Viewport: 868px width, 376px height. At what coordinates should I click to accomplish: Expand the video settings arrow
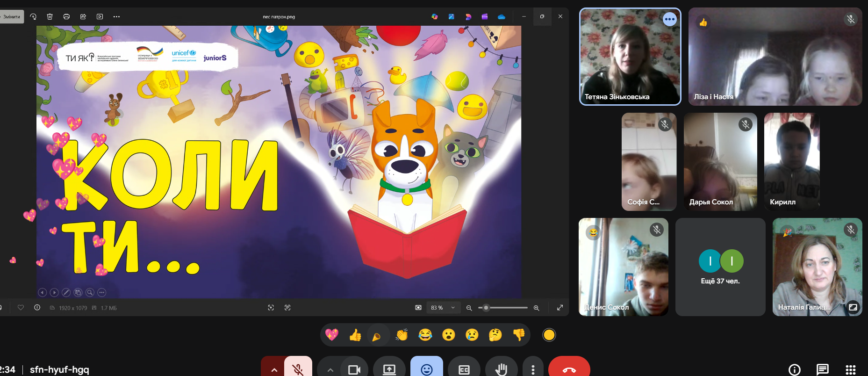tap(330, 369)
